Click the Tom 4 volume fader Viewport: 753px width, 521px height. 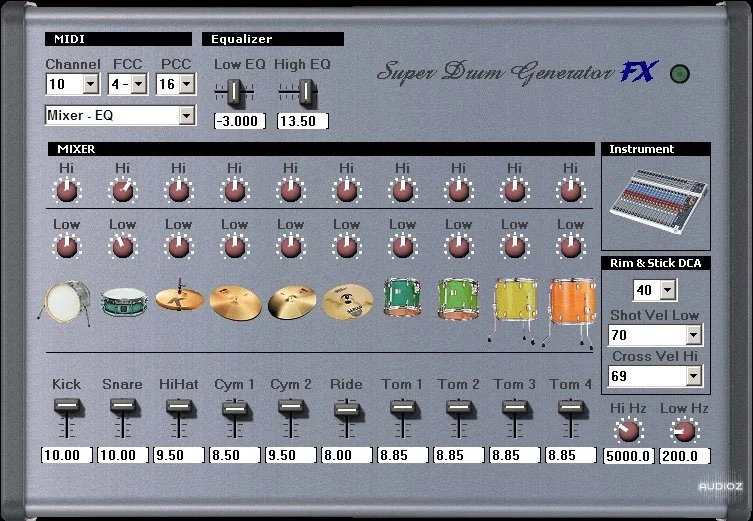[571, 407]
